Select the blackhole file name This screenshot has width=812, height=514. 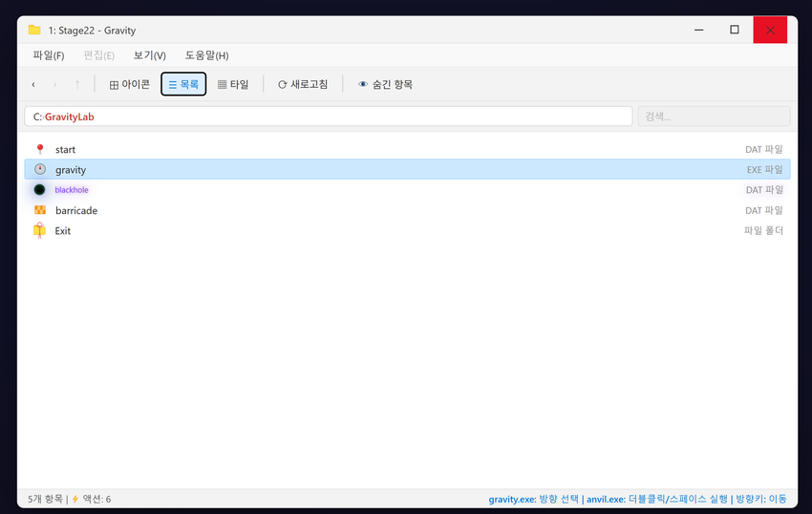(x=72, y=190)
